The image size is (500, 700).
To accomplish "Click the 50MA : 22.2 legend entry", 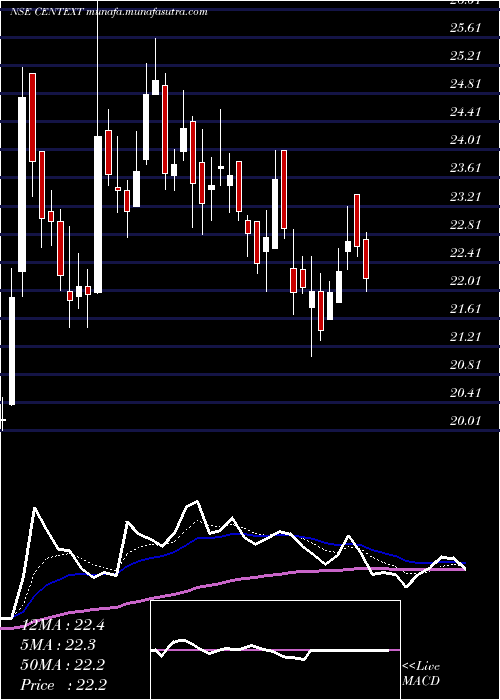I will [x=62, y=665].
